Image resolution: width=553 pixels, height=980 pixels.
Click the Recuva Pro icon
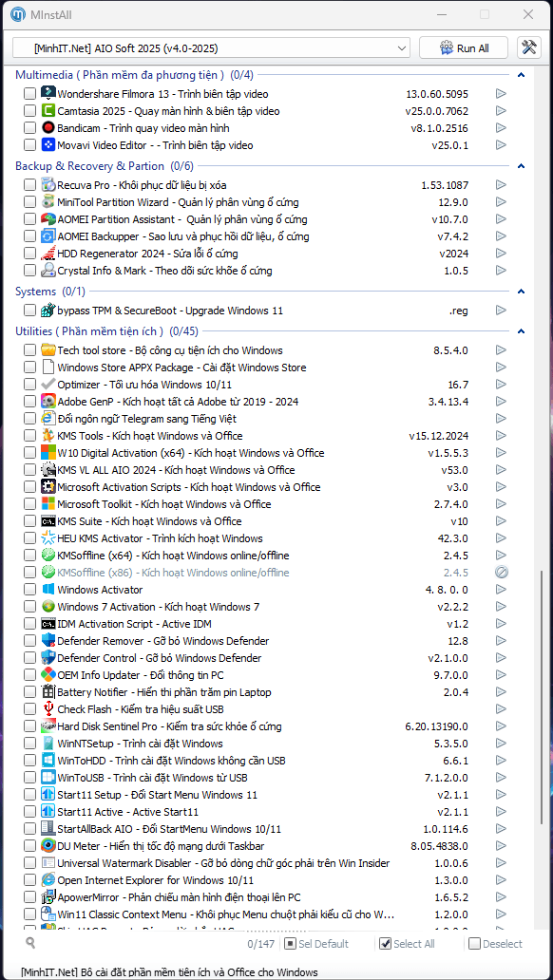pos(48,185)
